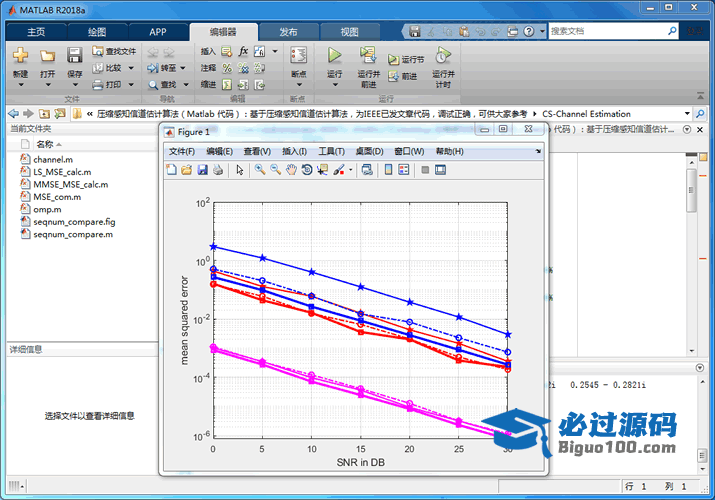Image resolution: width=715 pixels, height=500 pixels.
Task: Click the up one folder icon
Action: (x=44, y=113)
